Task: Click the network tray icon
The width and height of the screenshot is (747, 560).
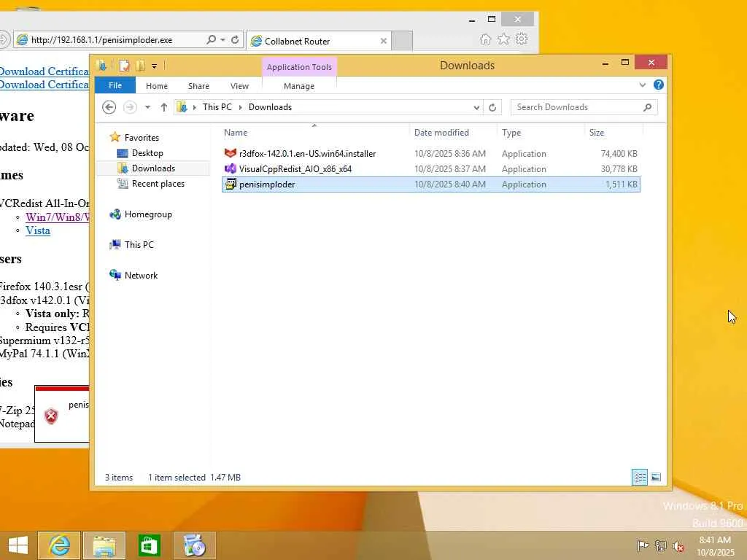Action: 660,545
